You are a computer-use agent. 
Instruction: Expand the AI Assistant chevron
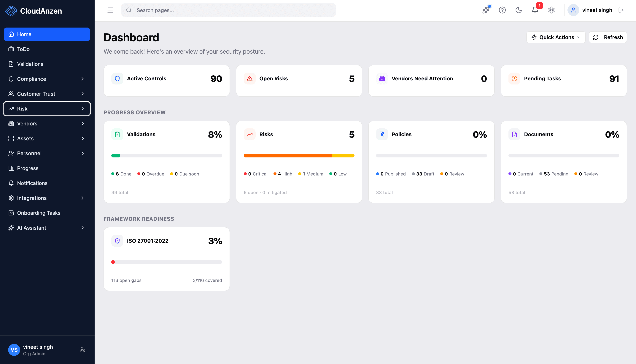point(82,228)
